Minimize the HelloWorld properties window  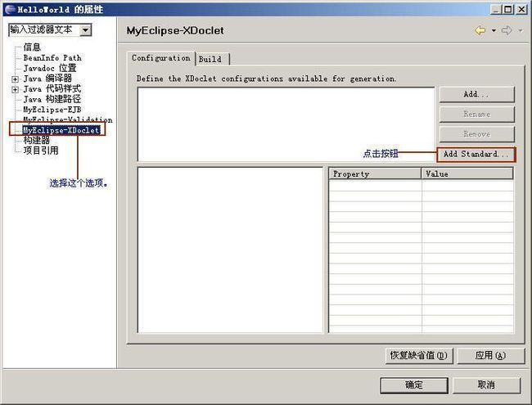496,10
